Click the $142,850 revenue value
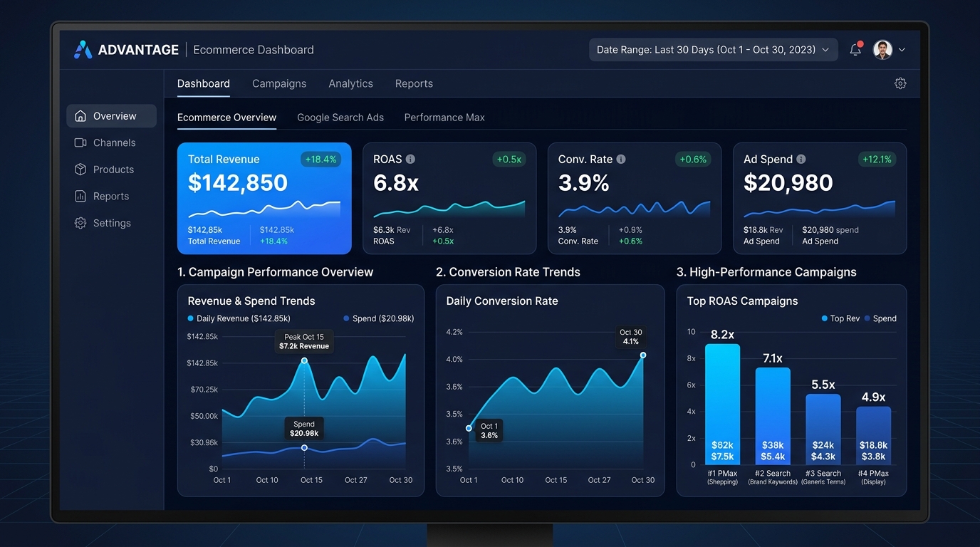980x547 pixels. (238, 183)
